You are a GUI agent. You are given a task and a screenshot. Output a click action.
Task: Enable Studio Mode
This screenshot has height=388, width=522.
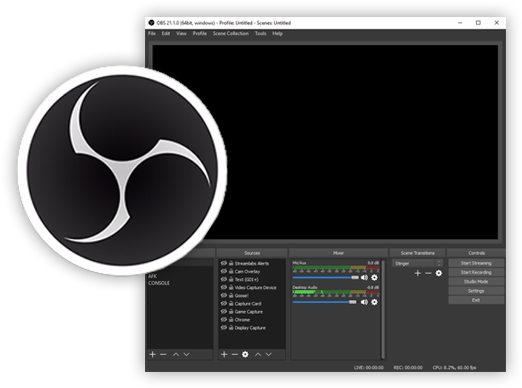point(476,282)
